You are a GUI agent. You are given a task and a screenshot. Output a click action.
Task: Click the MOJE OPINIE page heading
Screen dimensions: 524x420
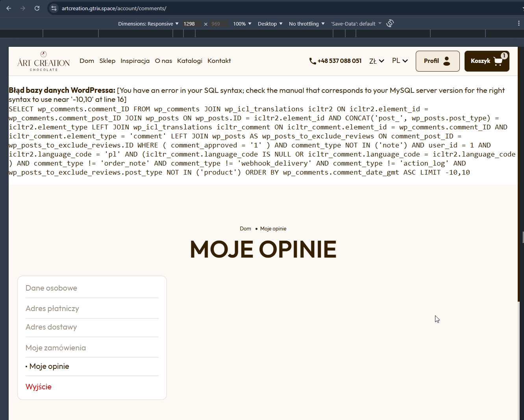(x=263, y=249)
